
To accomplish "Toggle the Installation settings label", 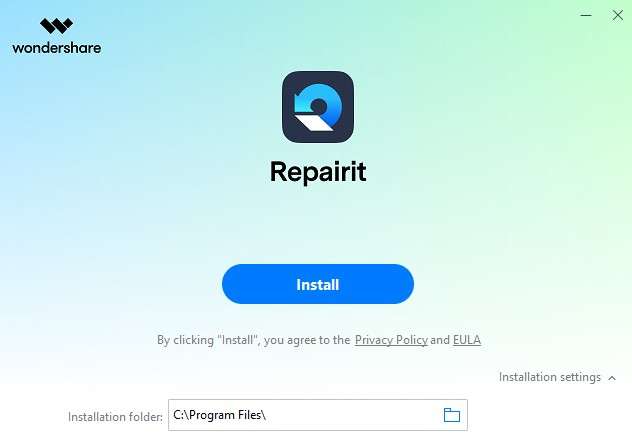I will pyautogui.click(x=549, y=377).
